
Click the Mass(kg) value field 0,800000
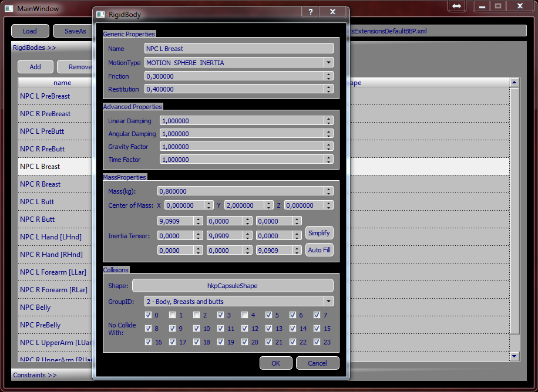click(x=241, y=191)
